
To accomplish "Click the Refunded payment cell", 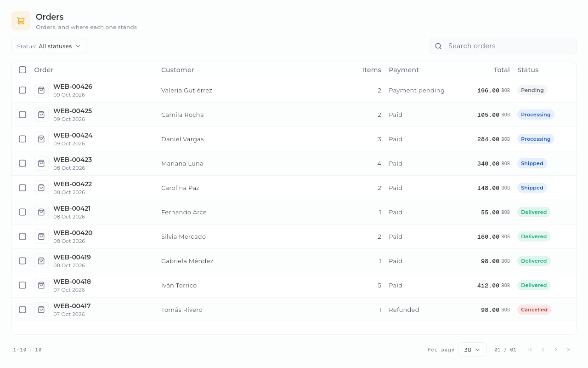I will coord(404,310).
